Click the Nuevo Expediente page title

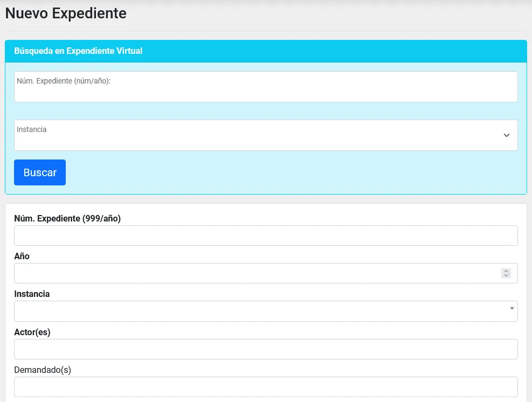click(66, 13)
